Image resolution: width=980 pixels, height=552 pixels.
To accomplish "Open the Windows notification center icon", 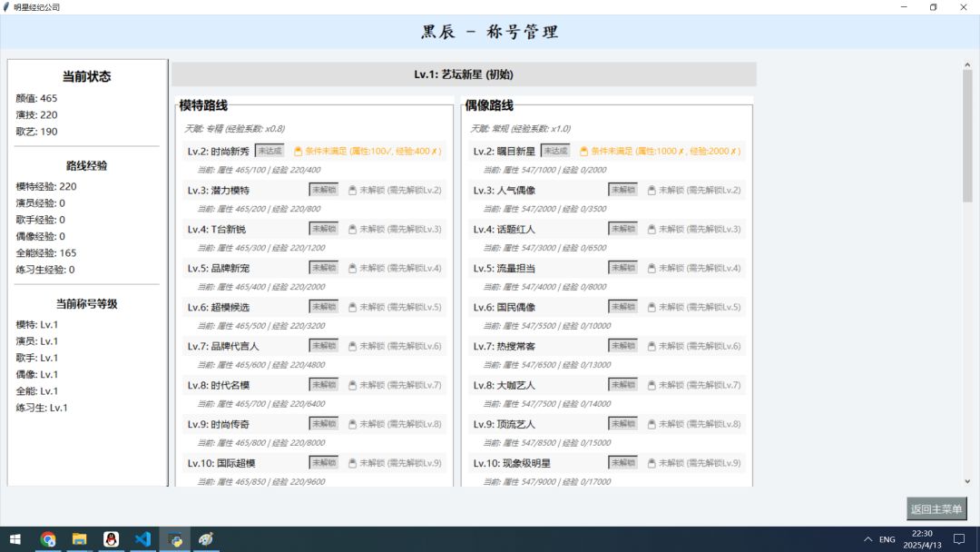I will pyautogui.click(x=959, y=539).
